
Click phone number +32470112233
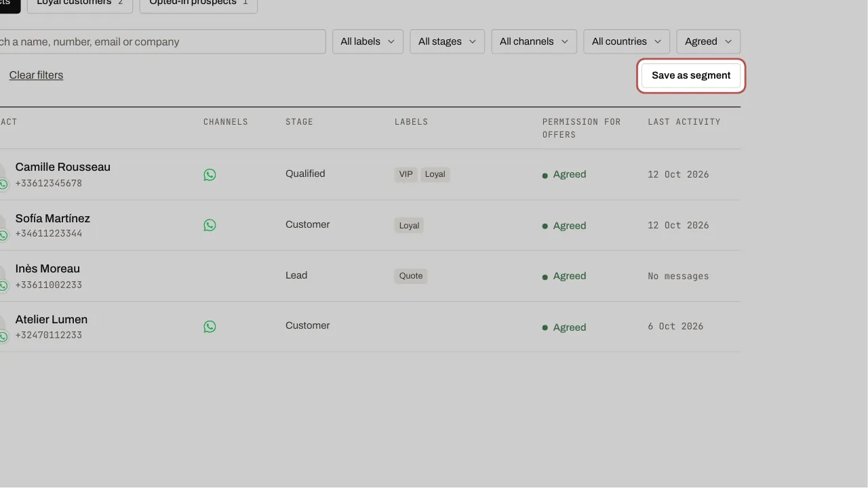click(49, 335)
